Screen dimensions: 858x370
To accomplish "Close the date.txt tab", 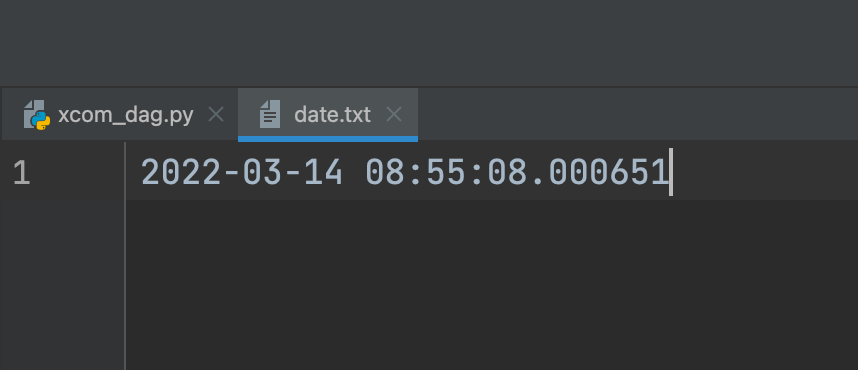I will click(x=394, y=114).
